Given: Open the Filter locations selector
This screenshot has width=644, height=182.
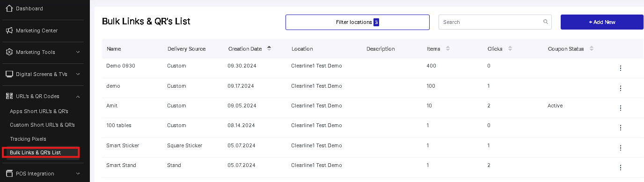Looking at the screenshot, I should tap(358, 22).
